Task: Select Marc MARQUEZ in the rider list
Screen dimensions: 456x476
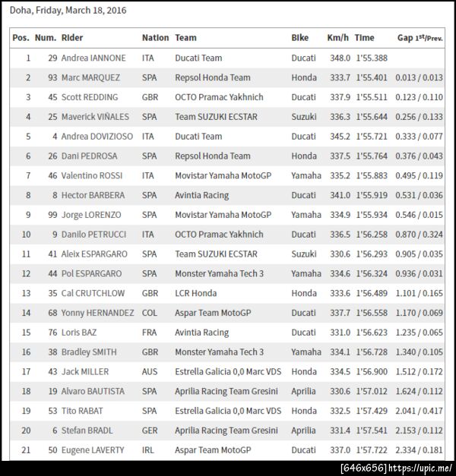Action: 90,77
